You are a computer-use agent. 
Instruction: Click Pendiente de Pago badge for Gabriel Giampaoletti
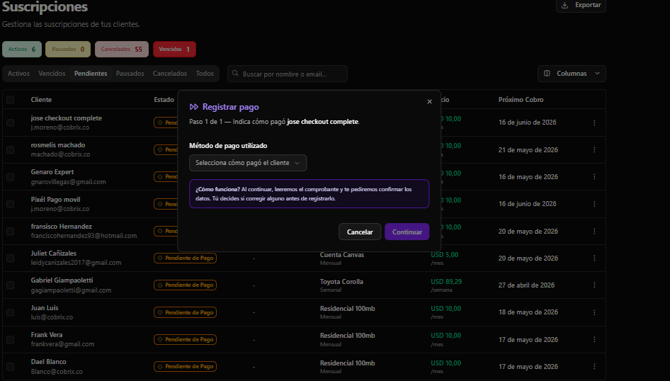click(x=185, y=285)
